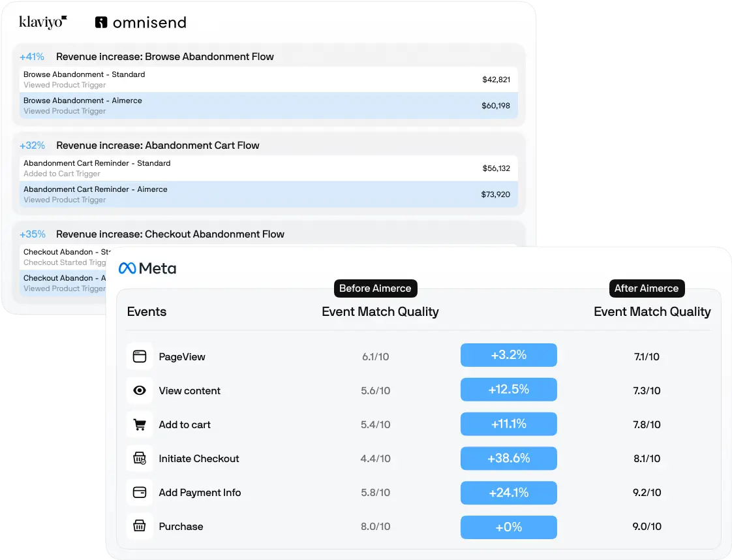Click the +35% revenue increase figure
The height and width of the screenshot is (560, 732).
click(x=32, y=234)
